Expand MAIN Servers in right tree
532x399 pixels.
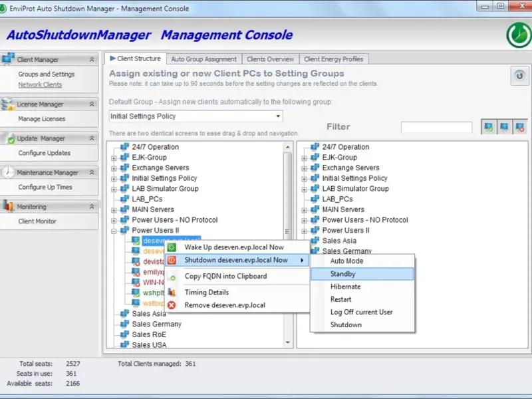(x=305, y=210)
